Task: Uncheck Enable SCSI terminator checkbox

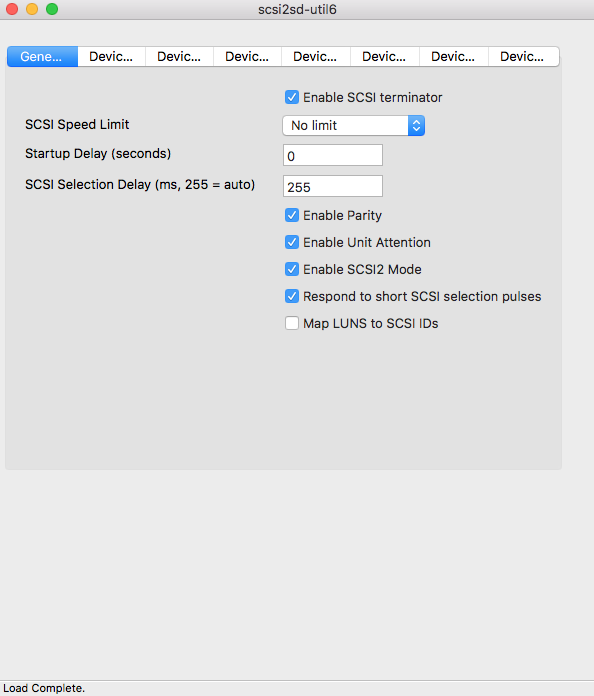Action: 292,97
